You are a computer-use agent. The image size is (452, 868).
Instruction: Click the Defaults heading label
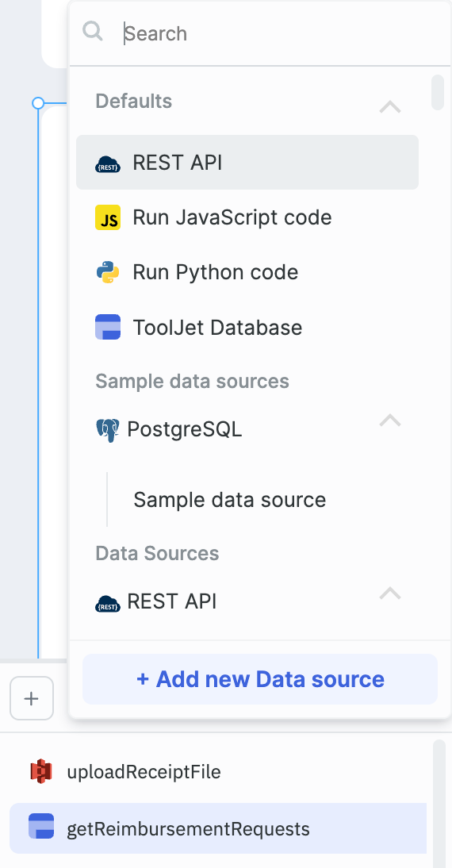[133, 101]
